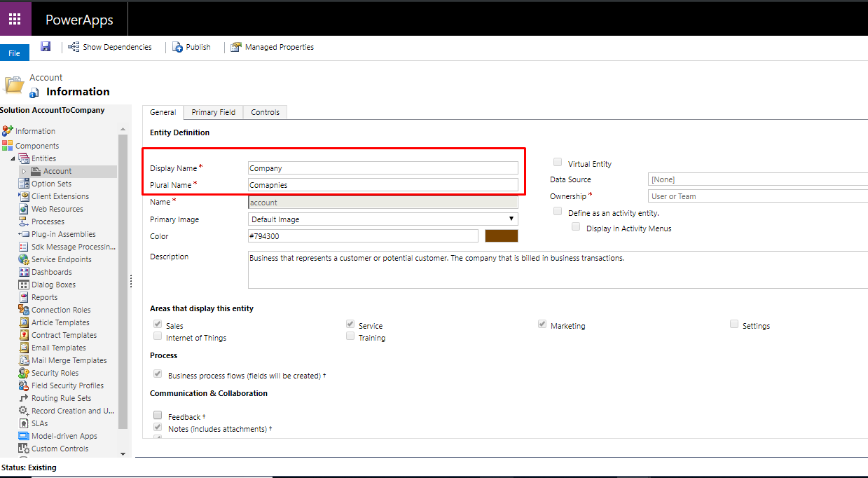Enable the Internet of Things checkbox

pos(158,336)
